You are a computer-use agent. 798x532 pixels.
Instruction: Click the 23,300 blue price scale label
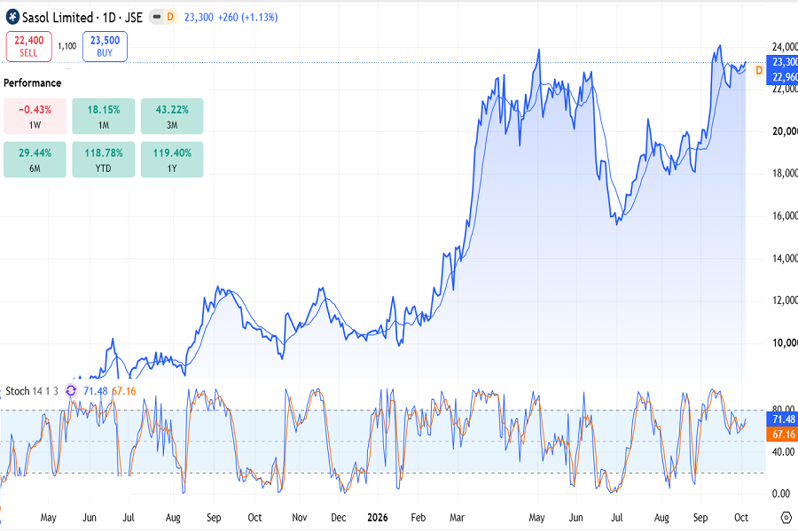(x=782, y=62)
